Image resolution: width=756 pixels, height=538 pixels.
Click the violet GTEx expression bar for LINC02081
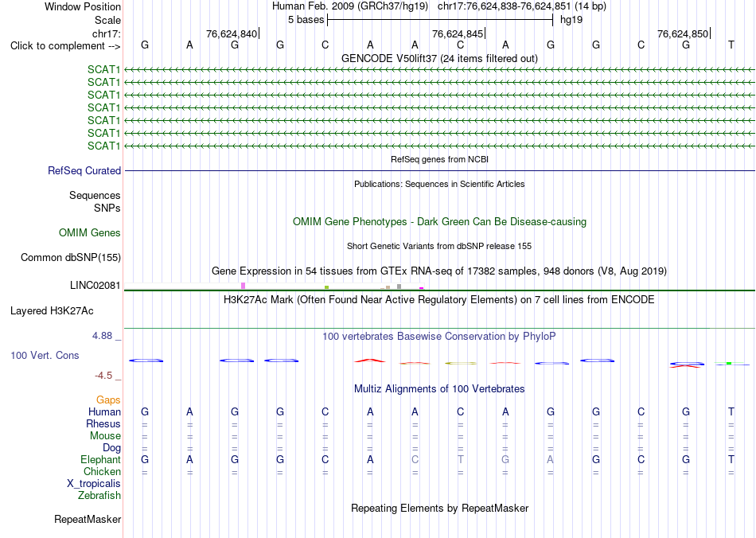pyautogui.click(x=243, y=286)
